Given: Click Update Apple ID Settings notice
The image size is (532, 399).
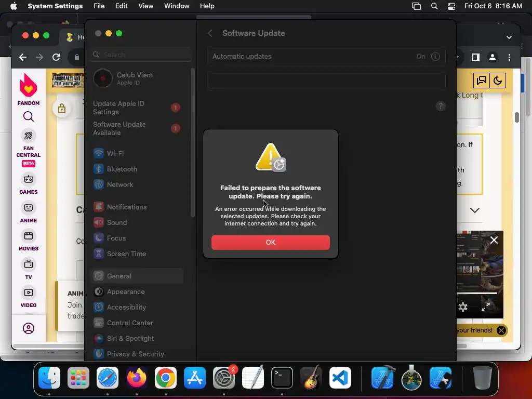Looking at the screenshot, I should point(137,108).
